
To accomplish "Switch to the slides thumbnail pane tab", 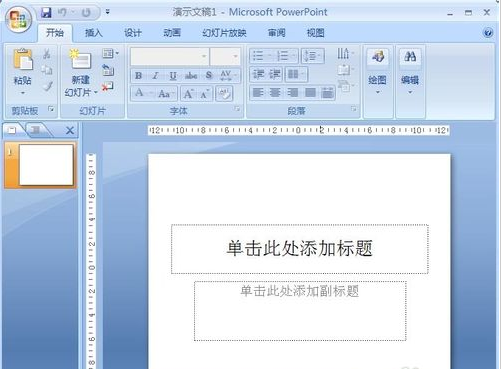I will point(12,130).
